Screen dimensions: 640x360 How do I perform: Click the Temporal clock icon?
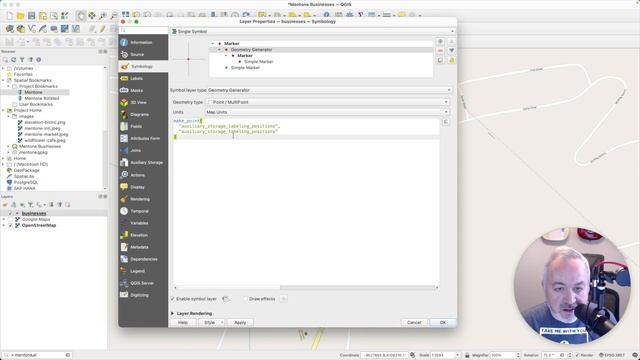124,211
